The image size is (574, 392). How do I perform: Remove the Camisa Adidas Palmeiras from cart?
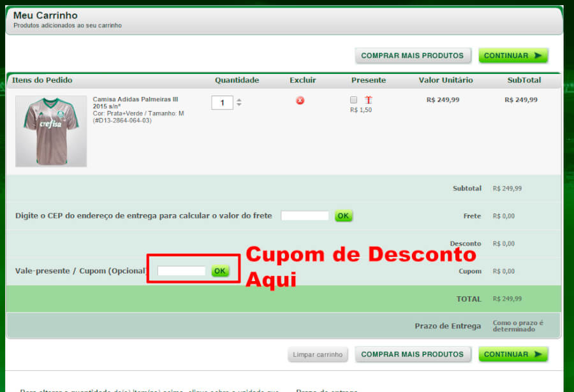300,100
